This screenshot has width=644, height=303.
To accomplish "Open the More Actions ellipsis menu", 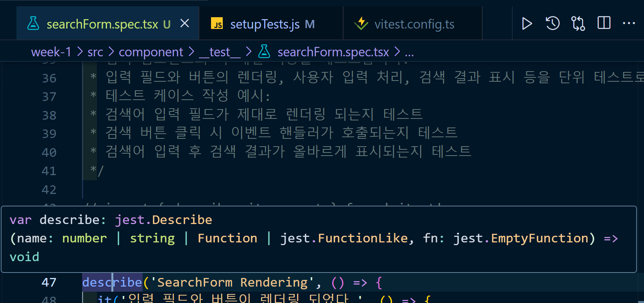I will (629, 23).
